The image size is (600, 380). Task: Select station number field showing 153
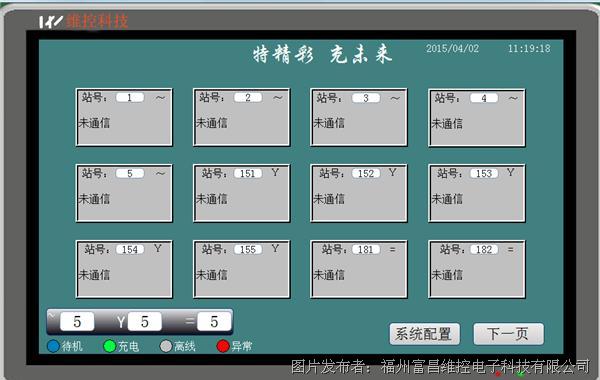click(484, 173)
